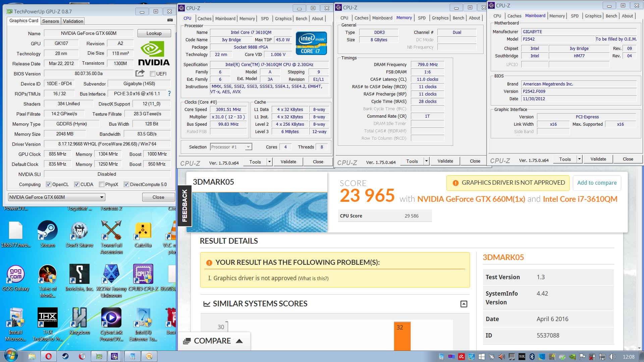This screenshot has height=362, width=644.
Task: Click the What is this? link
Action: coord(313,279)
